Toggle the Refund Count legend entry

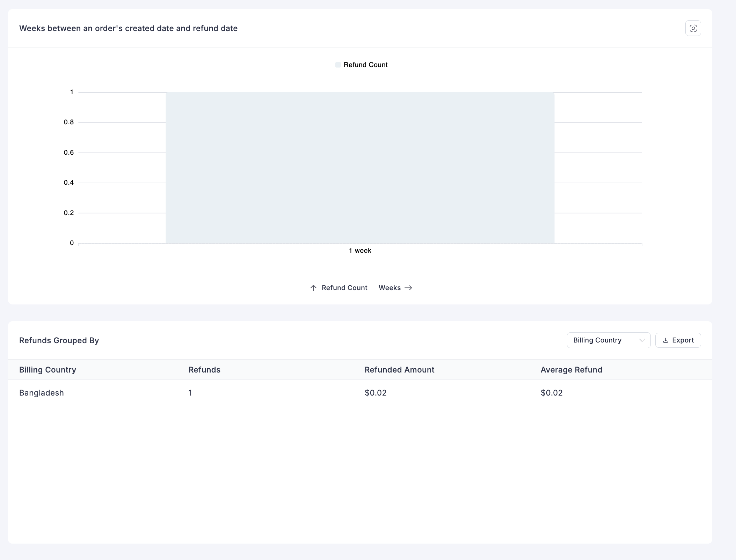click(362, 65)
